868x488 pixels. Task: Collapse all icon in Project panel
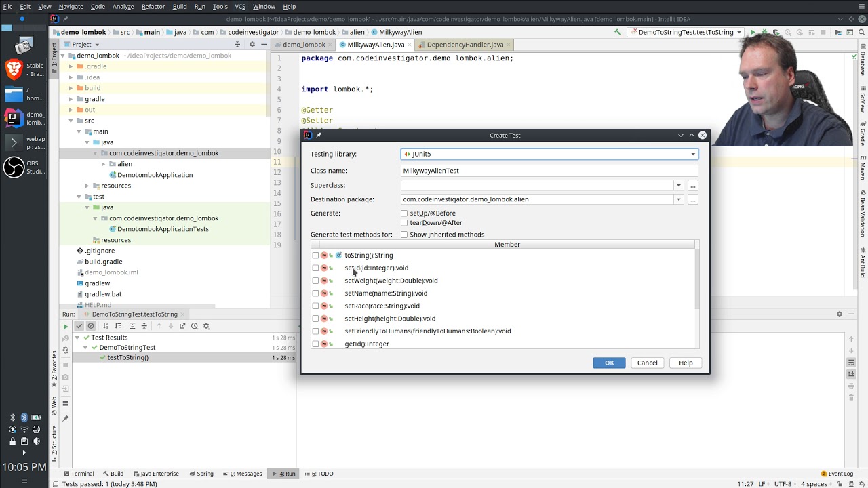[237, 44]
